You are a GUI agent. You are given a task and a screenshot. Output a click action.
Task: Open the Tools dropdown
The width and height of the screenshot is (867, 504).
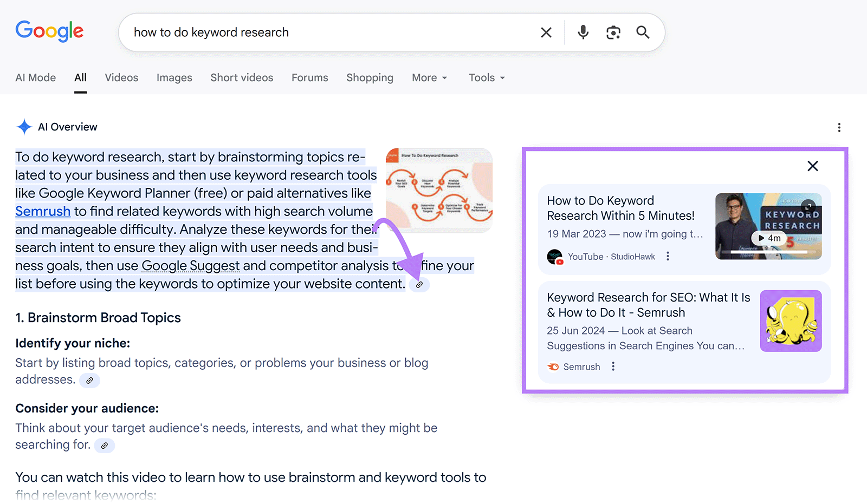pos(486,77)
